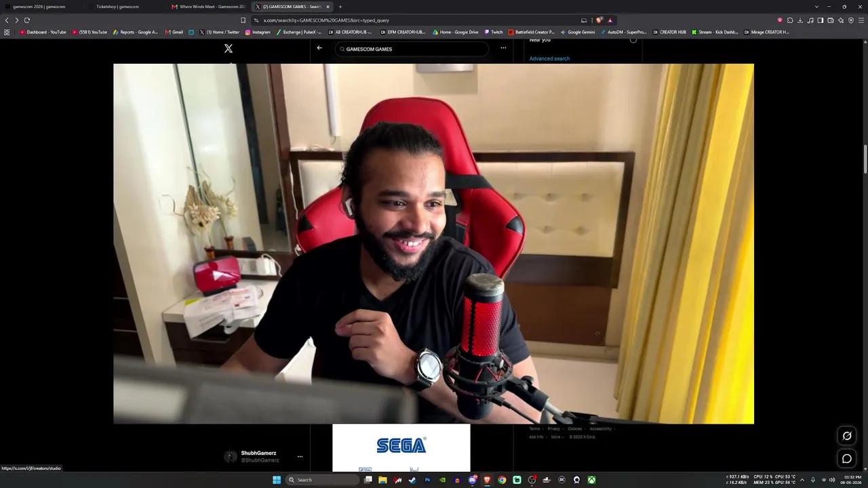Open the Messages chat bubble button
Image resolution: width=868 pixels, height=488 pixels.
point(847,459)
